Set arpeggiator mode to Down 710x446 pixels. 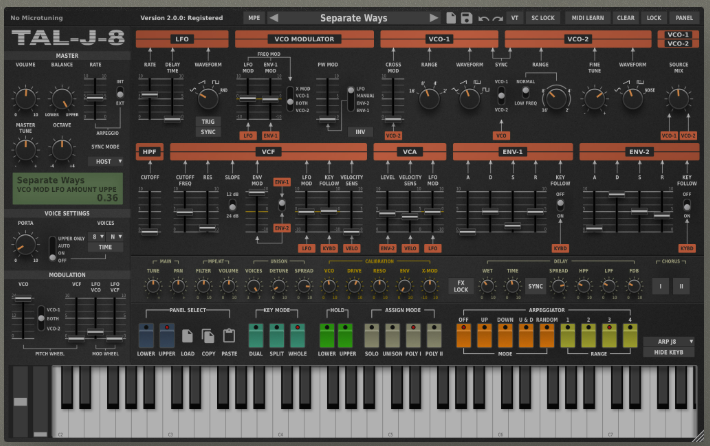coord(505,336)
